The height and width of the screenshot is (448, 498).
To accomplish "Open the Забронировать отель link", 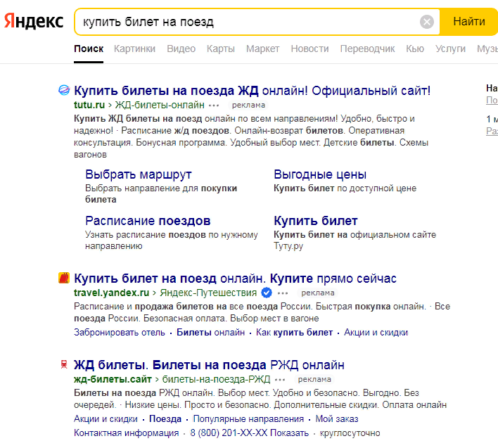I will tap(120, 333).
